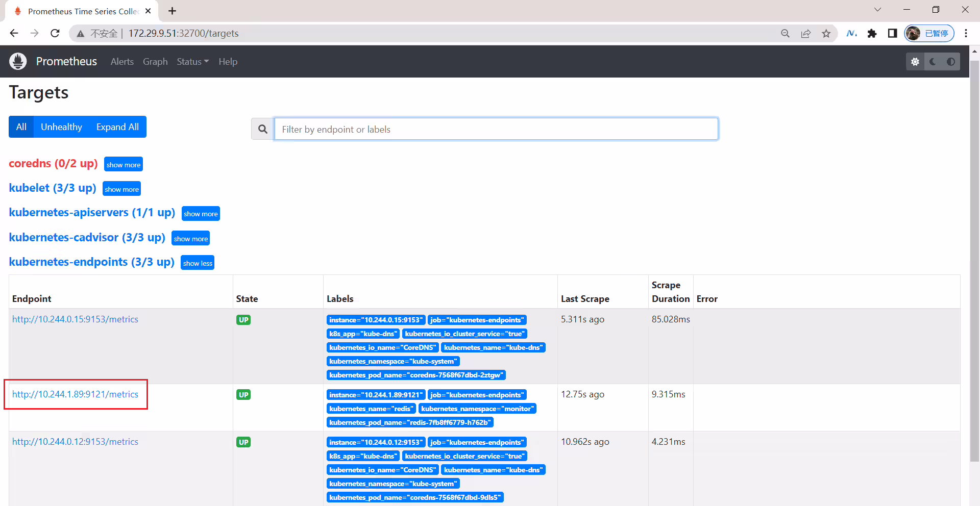Reload the page with refresh icon
Screen dimensions: 980x506
(55, 33)
